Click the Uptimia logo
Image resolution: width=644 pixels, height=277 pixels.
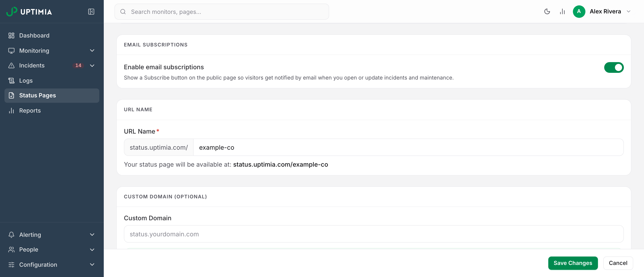(x=29, y=12)
